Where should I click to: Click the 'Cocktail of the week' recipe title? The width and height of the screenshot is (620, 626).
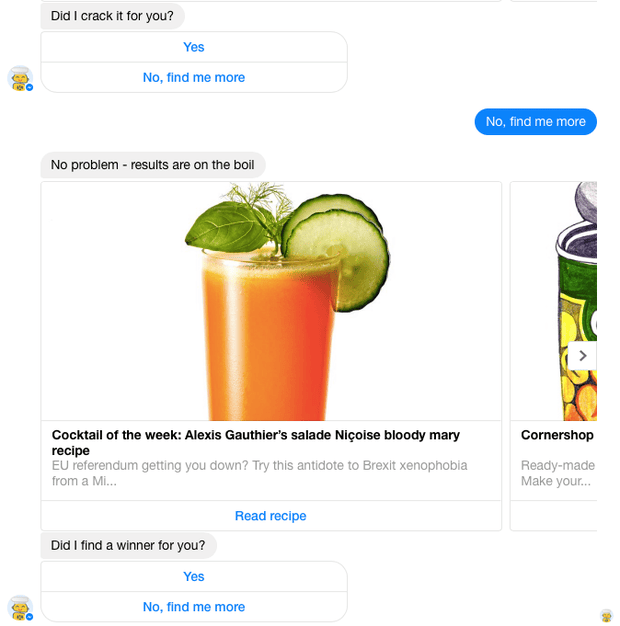256,442
